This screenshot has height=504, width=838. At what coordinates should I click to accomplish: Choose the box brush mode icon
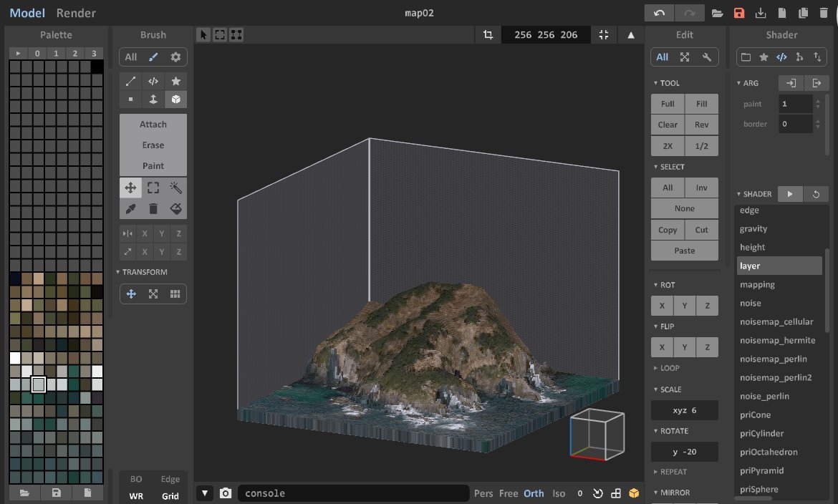click(175, 100)
